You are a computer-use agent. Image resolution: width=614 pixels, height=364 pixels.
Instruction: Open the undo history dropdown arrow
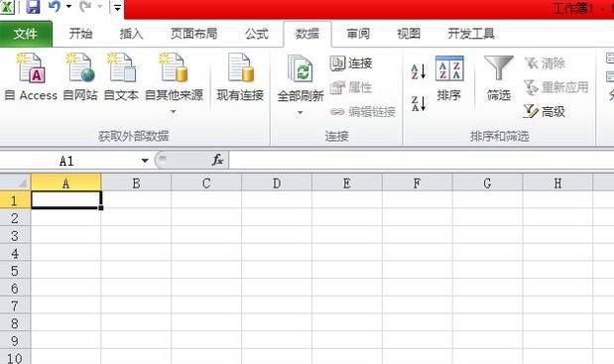click(68, 7)
